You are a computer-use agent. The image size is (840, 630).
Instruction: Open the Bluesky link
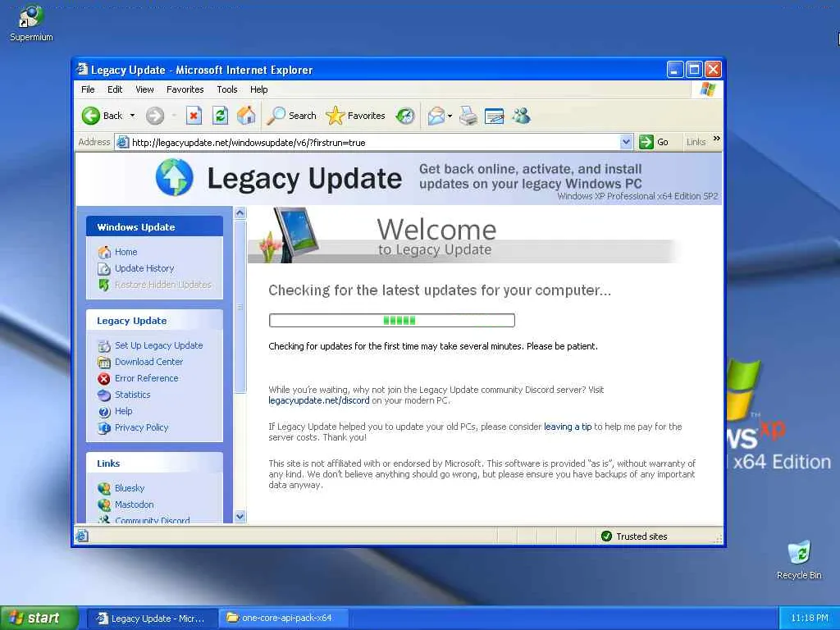point(130,488)
